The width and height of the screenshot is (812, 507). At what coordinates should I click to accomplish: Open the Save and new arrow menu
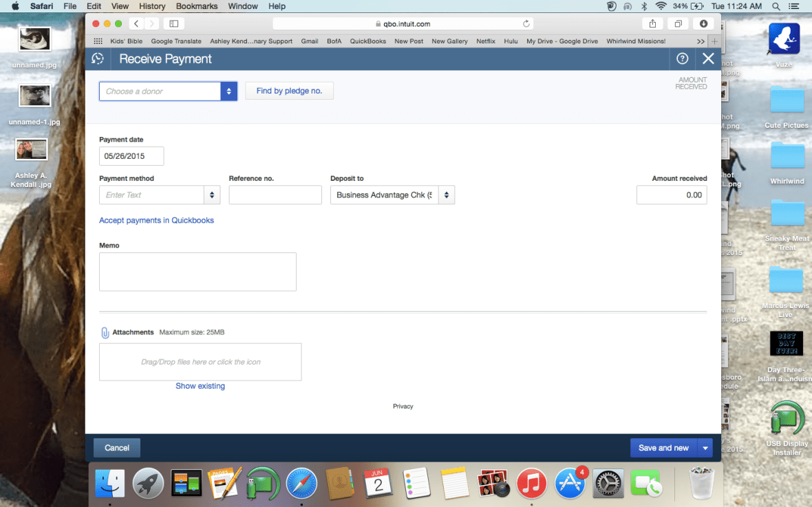click(x=705, y=448)
